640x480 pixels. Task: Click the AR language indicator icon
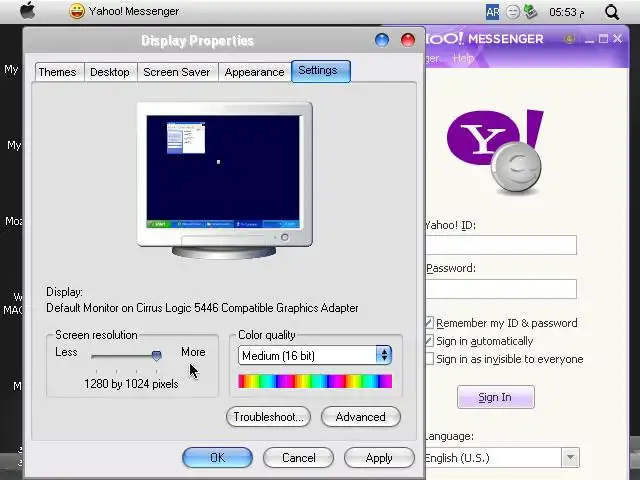pyautogui.click(x=493, y=12)
